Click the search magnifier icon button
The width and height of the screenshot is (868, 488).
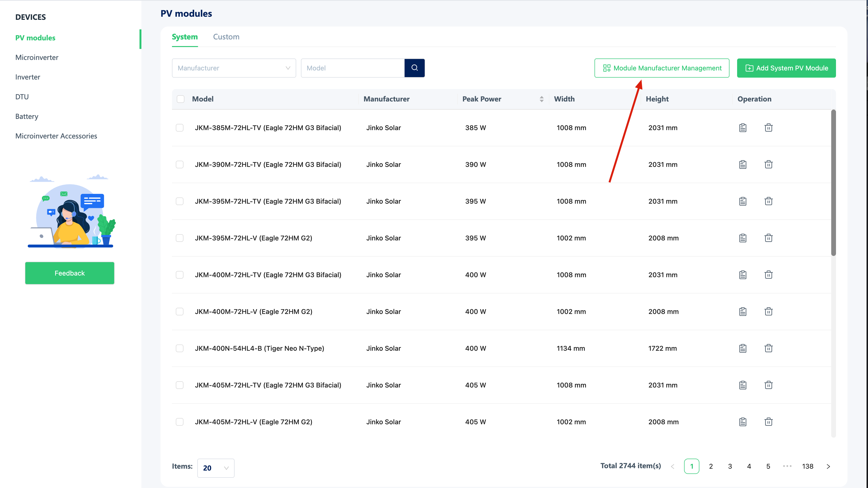tap(414, 68)
